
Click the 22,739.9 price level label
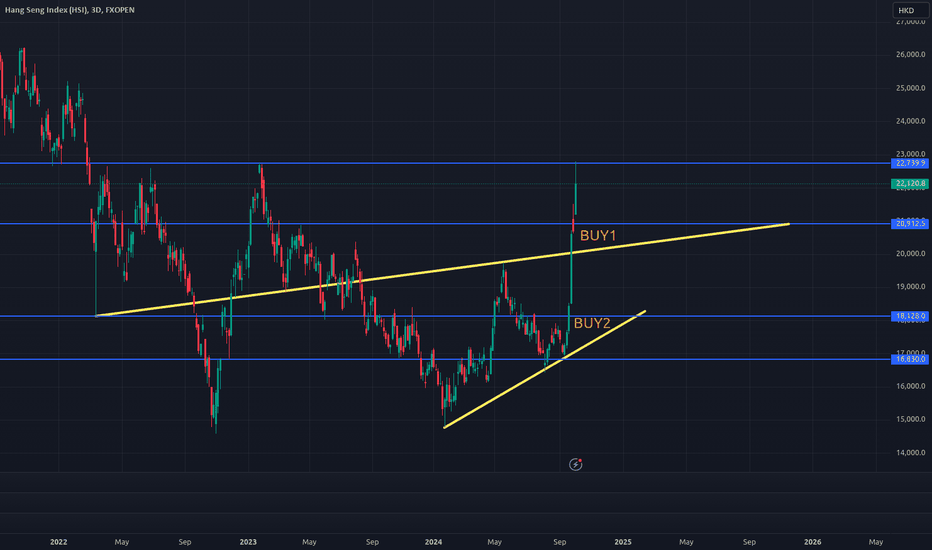[910, 163]
